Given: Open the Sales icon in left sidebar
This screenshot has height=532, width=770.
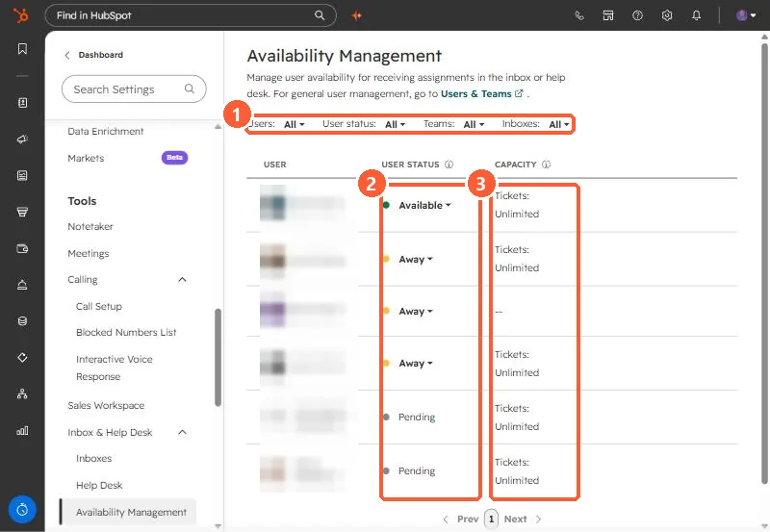Looking at the screenshot, I should [22, 212].
